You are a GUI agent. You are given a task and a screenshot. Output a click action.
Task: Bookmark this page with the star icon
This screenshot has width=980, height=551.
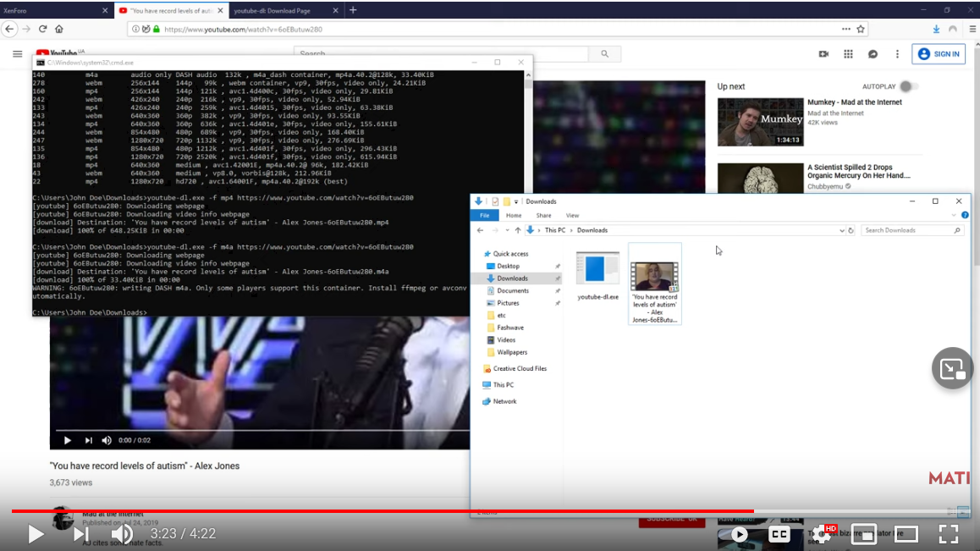pyautogui.click(x=861, y=29)
